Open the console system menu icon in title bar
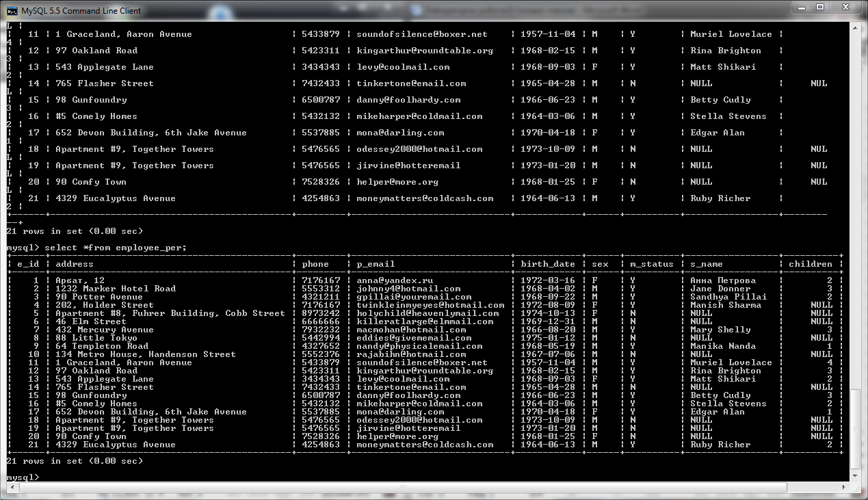Image resolution: width=868 pixels, height=500 pixels. (x=12, y=10)
